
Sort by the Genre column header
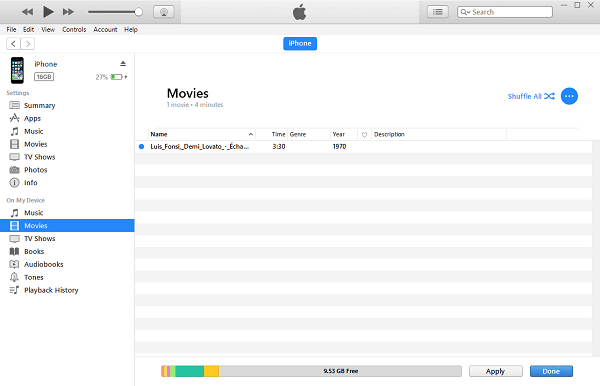309,134
